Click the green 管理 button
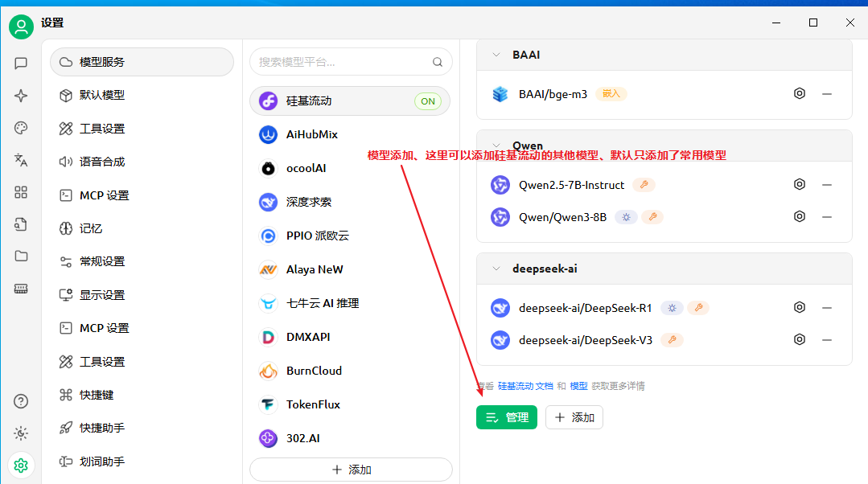 pos(506,417)
